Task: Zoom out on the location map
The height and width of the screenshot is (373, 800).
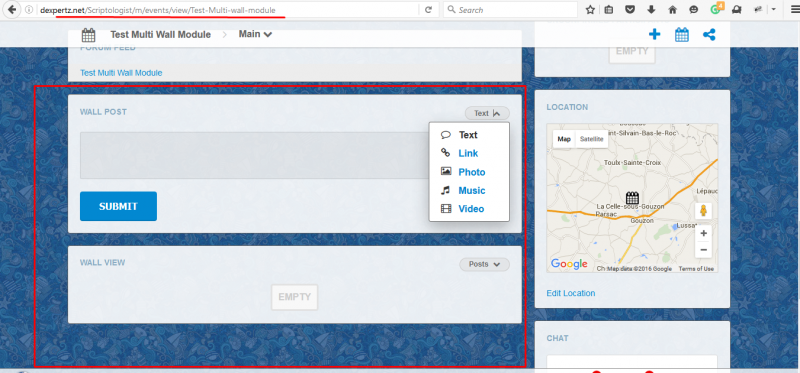Action: (703, 250)
